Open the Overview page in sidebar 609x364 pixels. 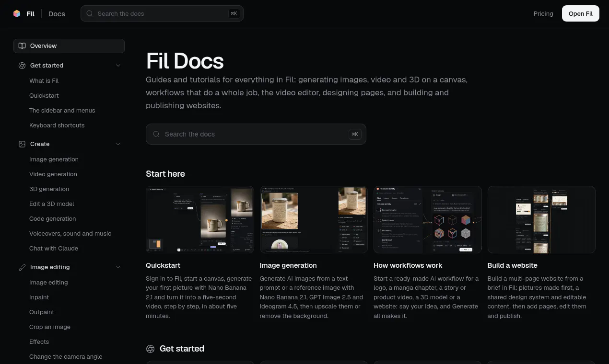pyautogui.click(x=69, y=46)
